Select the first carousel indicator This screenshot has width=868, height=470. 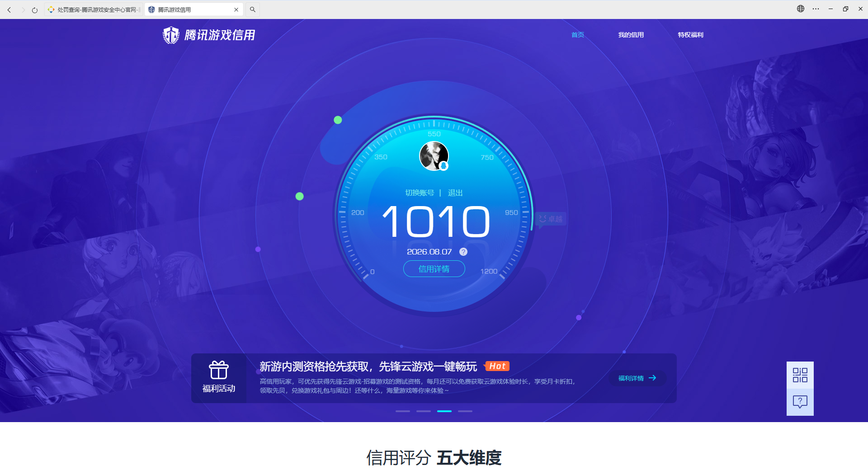pos(403,411)
